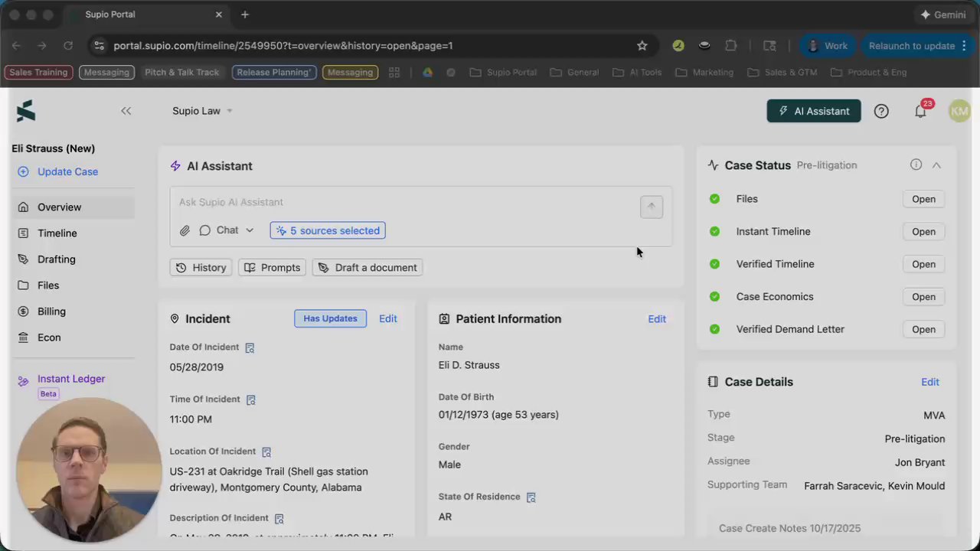This screenshot has width=980, height=551.
Task: Click the send arrow in AI Assistant
Action: tap(652, 207)
